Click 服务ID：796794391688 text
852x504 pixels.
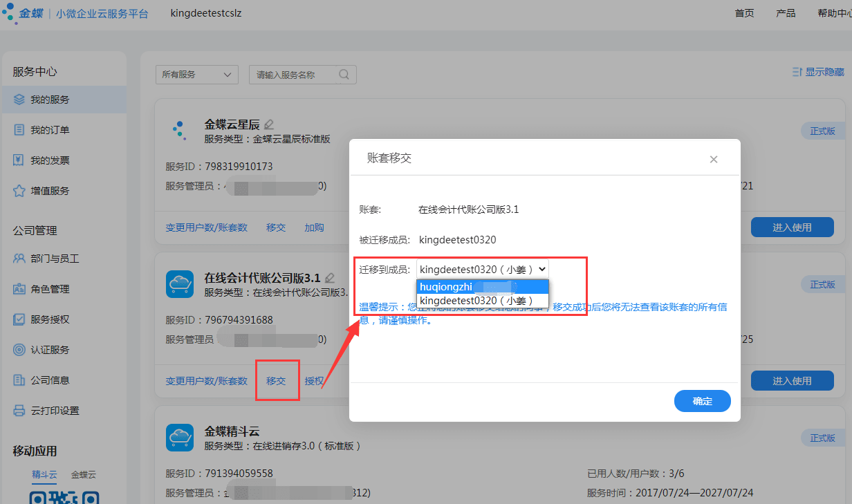[x=219, y=320]
